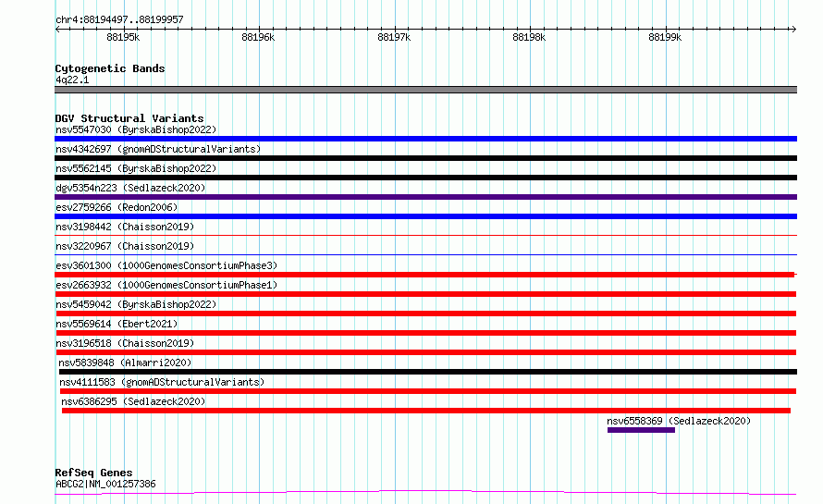Viewport: 823px width, 504px height.
Task: Click the esv2663932 (1000GenomesConsortiumPhase1) label
Action: pos(166,285)
